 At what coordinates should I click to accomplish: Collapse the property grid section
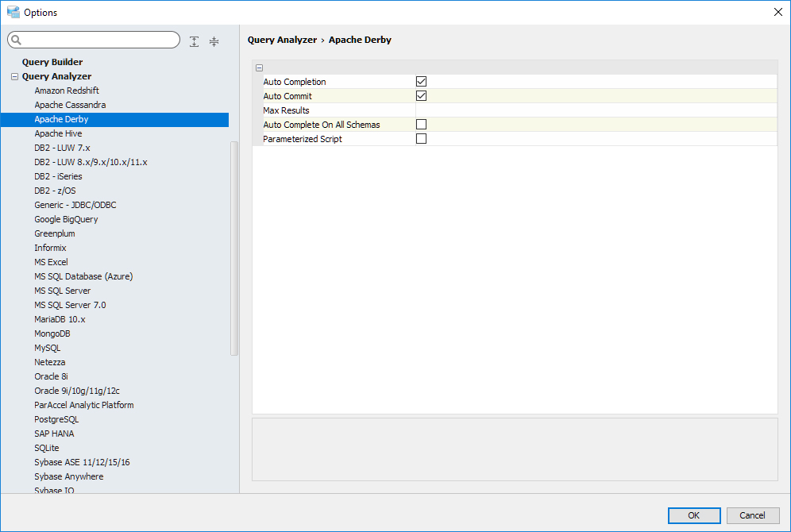(x=260, y=68)
